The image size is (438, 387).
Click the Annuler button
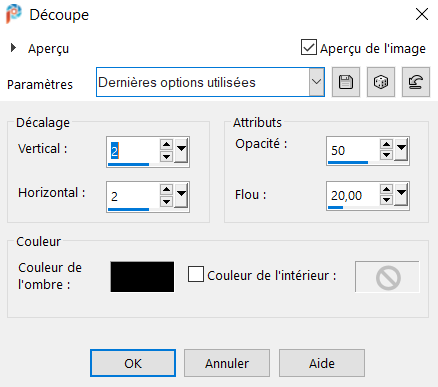[x=227, y=363]
